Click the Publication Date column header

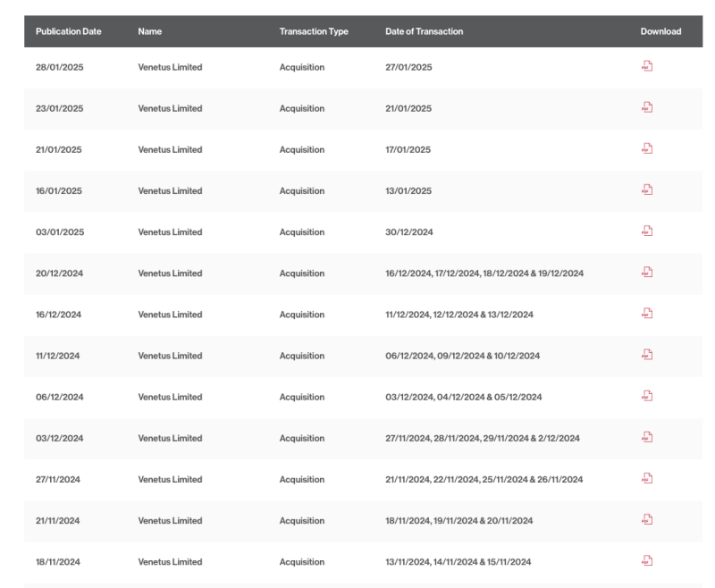pyautogui.click(x=69, y=31)
